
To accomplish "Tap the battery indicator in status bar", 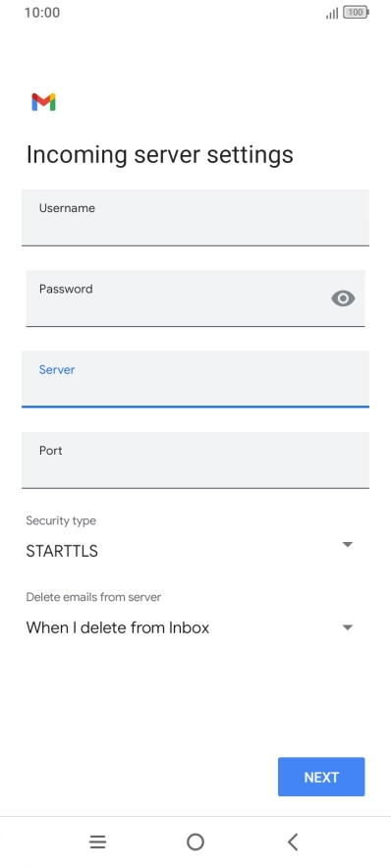I will (x=356, y=12).
